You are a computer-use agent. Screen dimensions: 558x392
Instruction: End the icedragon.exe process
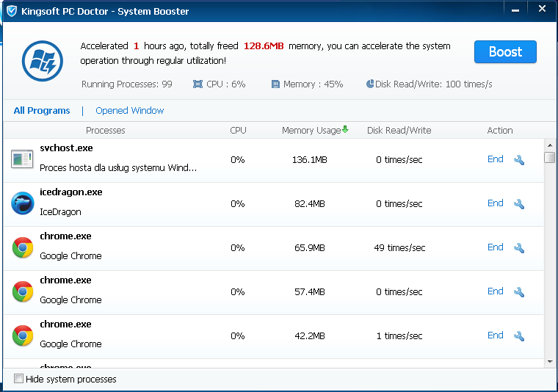click(x=496, y=203)
